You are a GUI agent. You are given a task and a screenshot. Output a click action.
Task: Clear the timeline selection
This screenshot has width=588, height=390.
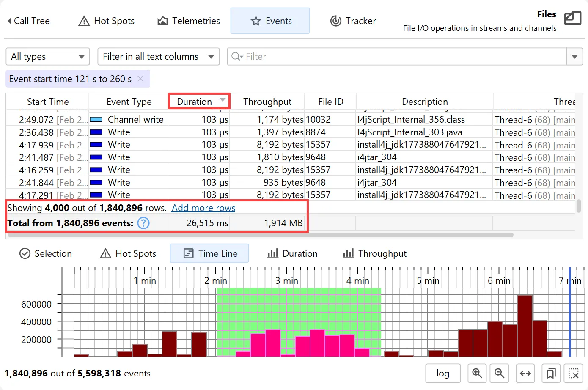574,374
